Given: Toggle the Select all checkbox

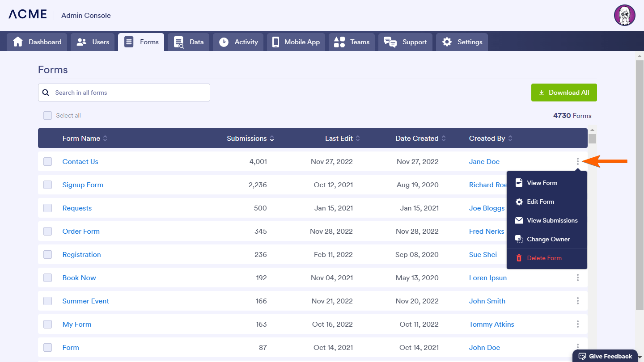Looking at the screenshot, I should (47, 115).
